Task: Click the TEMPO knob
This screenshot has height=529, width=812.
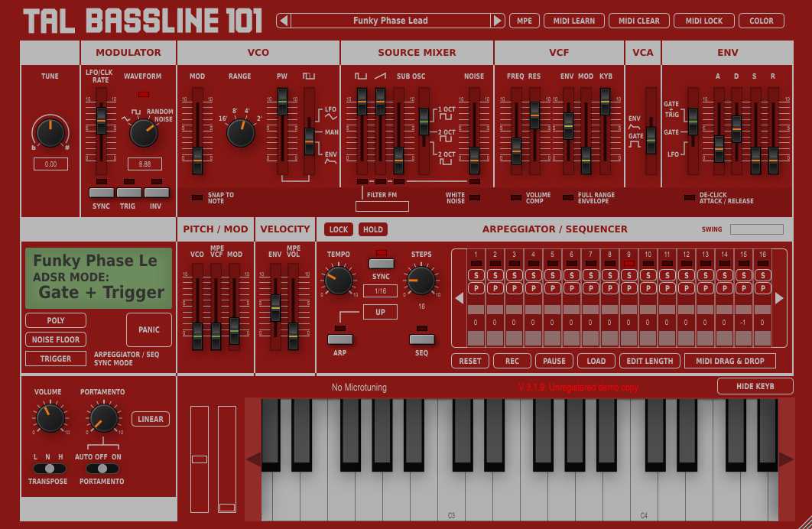Action: coord(339,280)
